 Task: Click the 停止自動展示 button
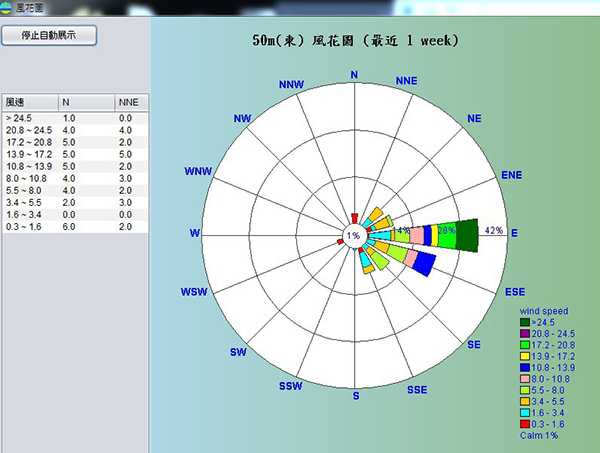[x=49, y=36]
